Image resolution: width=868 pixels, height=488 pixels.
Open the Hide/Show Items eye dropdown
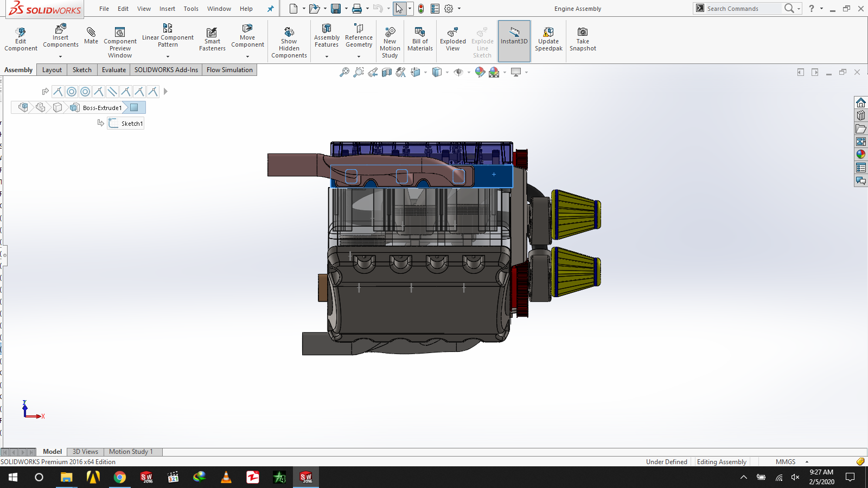(459, 72)
